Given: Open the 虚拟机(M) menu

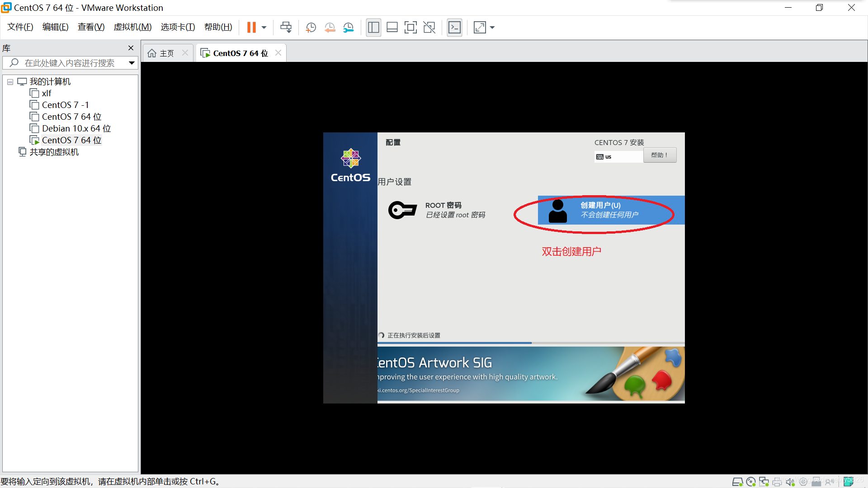Looking at the screenshot, I should 132,27.
